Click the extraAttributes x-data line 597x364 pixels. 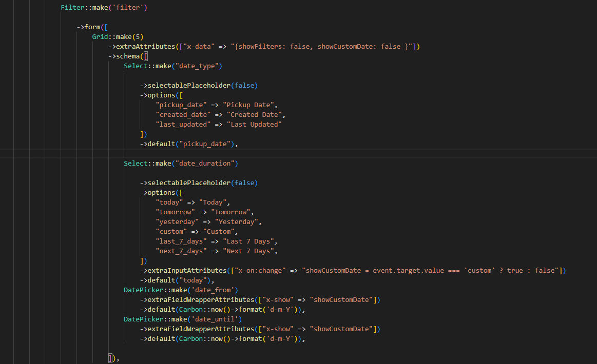[264, 47]
